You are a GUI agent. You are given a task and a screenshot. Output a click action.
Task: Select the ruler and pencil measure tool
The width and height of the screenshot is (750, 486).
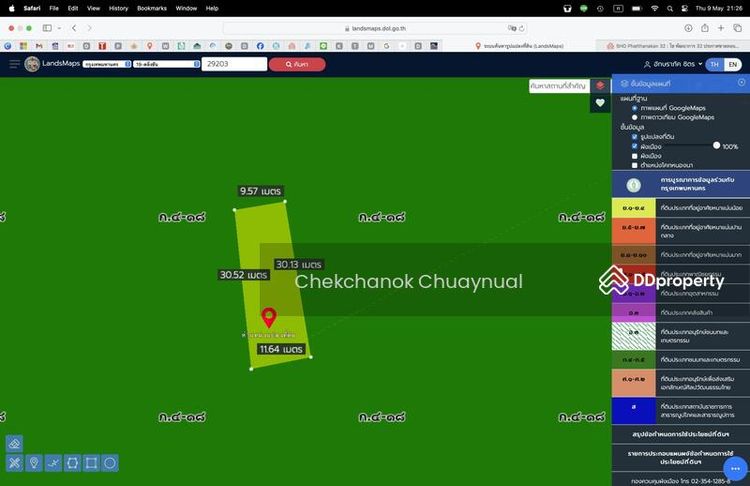pyautogui.click(x=14, y=463)
